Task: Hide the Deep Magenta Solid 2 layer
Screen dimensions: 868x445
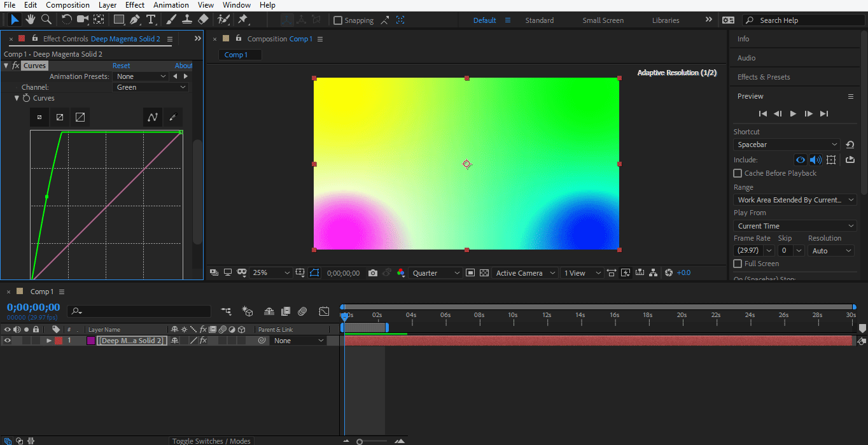Action: click(8, 341)
